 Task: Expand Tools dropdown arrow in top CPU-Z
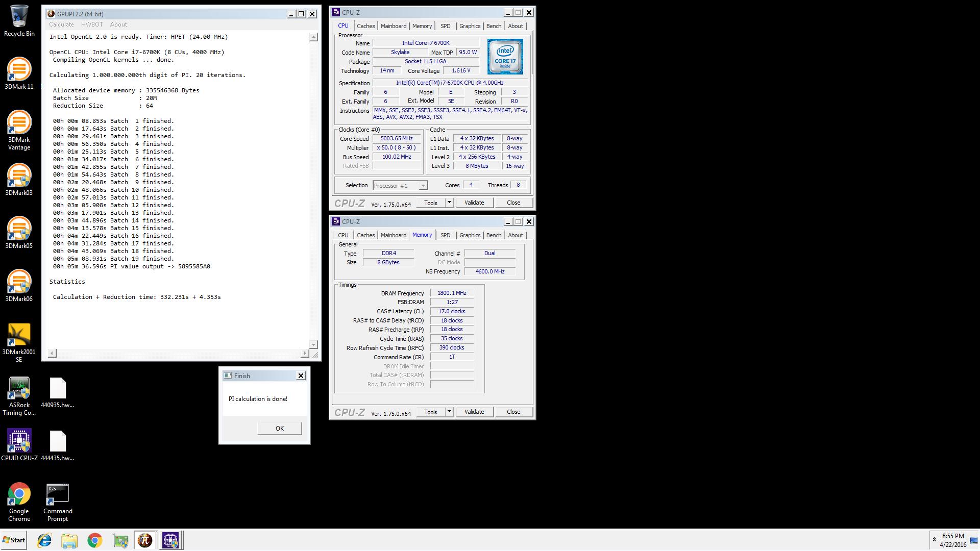click(x=449, y=203)
